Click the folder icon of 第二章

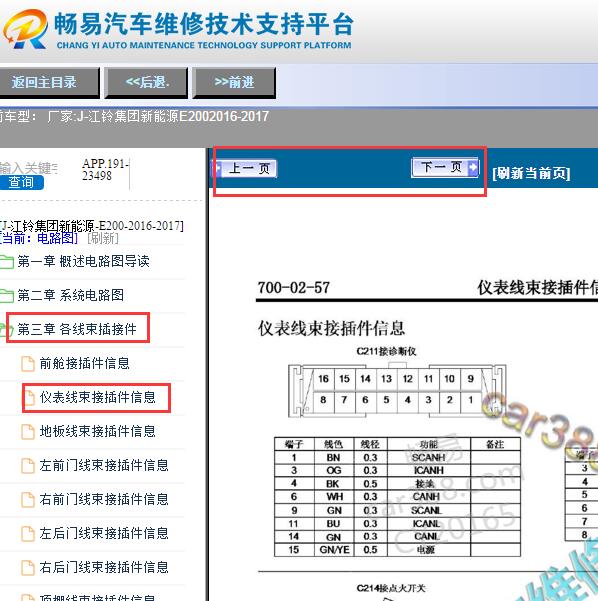click(x=7, y=296)
